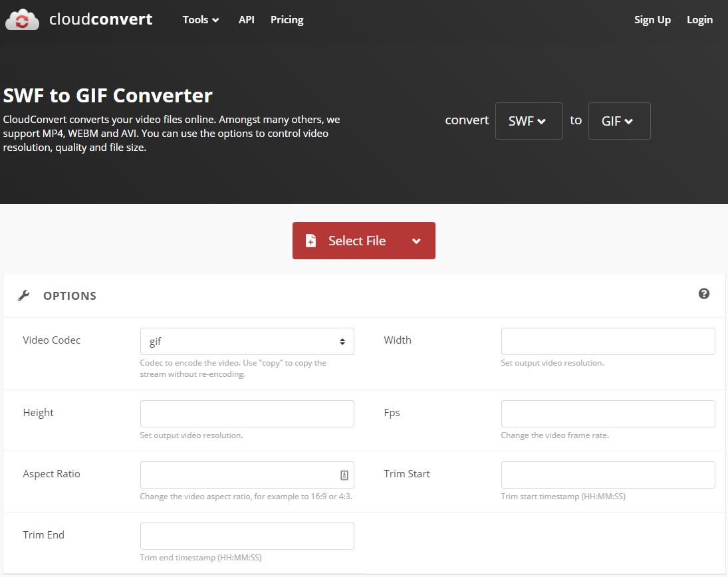Click the autofill icon in Aspect Ratio field
The height and width of the screenshot is (577, 728).
(344, 475)
